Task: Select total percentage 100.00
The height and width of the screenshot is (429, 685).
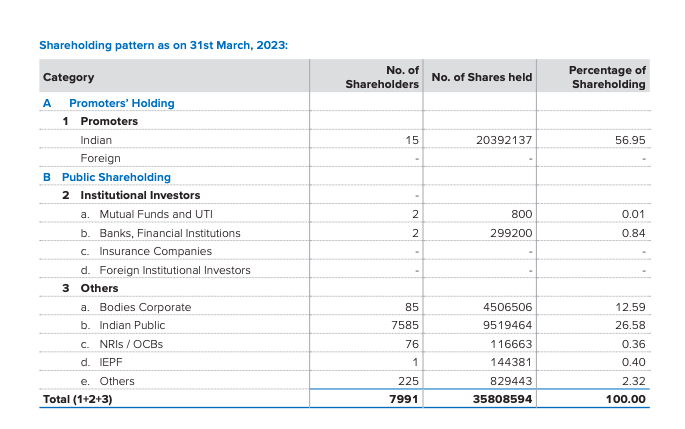Action: (625, 399)
